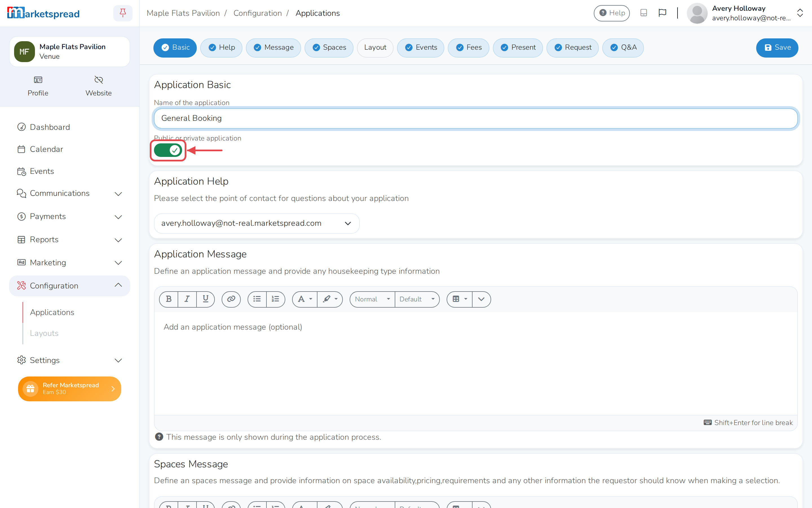Open table insert menu in Application Message editor
The width and height of the screenshot is (812, 508).
[459, 299]
